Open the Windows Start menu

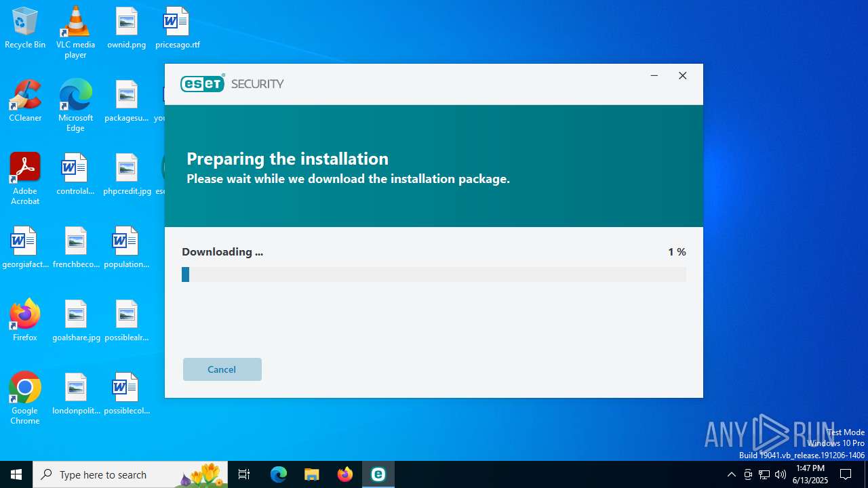tap(16, 474)
